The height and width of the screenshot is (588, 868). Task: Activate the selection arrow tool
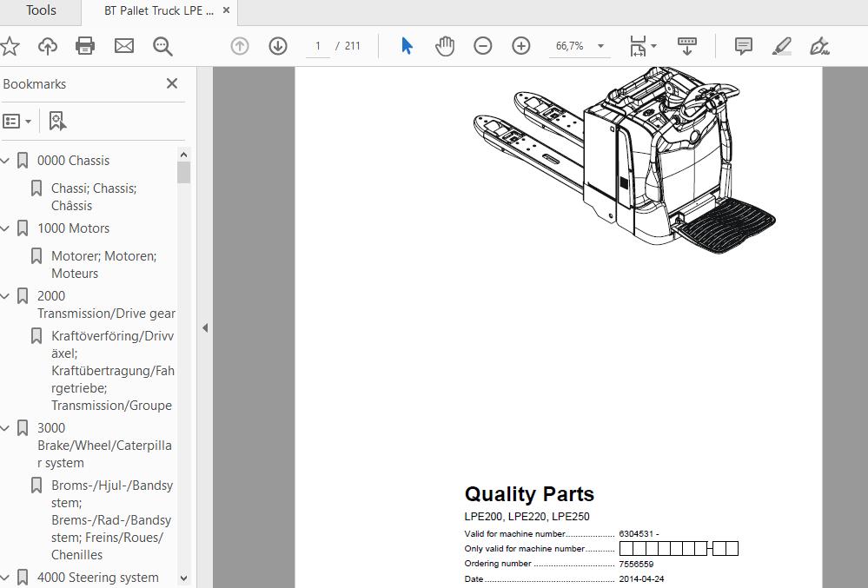coord(407,46)
